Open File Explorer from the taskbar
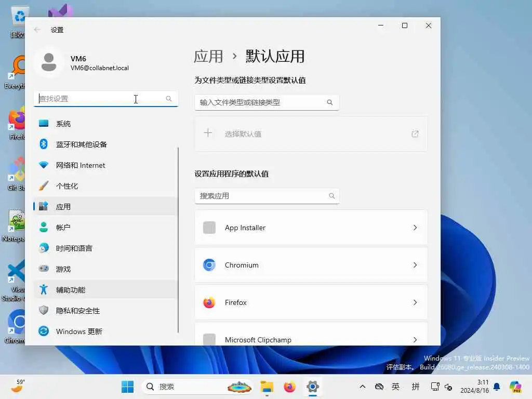 click(267, 387)
